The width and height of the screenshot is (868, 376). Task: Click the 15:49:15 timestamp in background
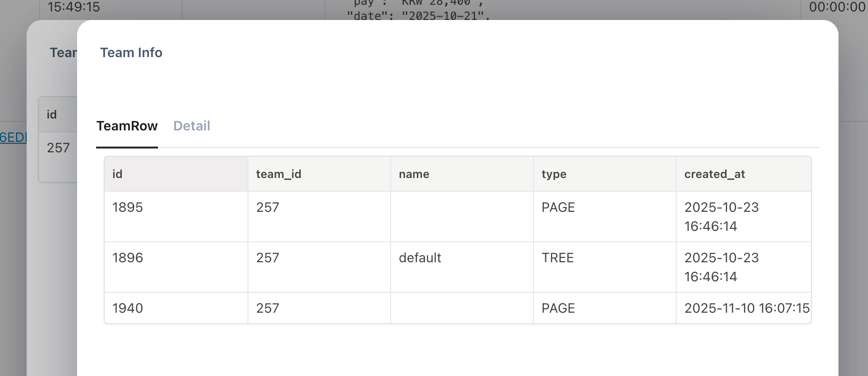[x=74, y=7]
